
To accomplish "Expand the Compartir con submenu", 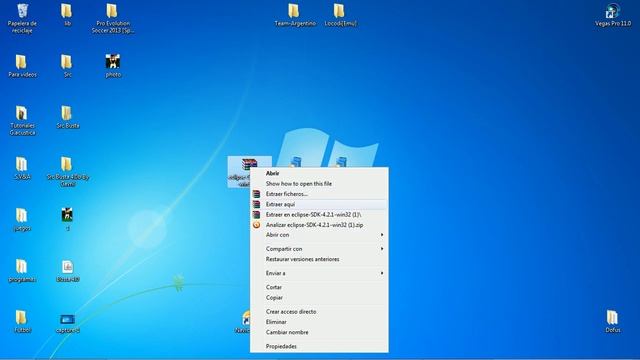I will [x=319, y=249].
